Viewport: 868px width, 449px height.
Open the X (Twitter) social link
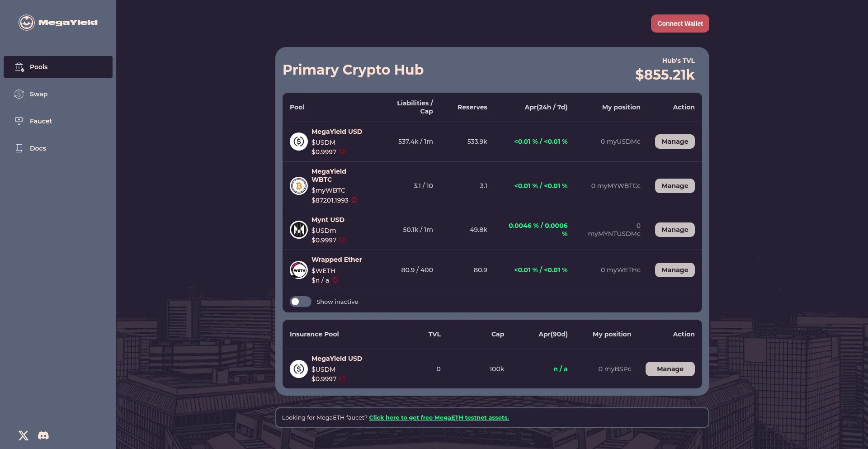[24, 435]
